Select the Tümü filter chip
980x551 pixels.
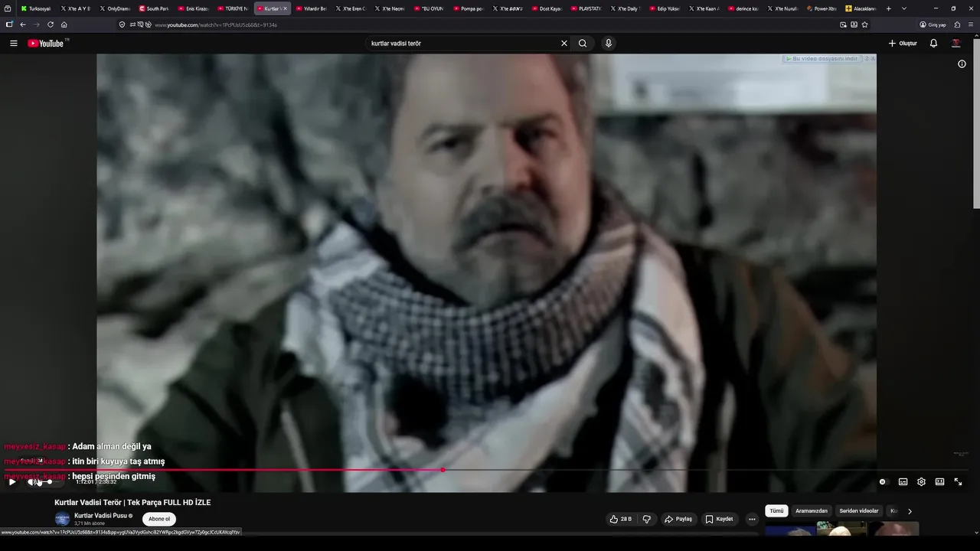[x=776, y=511]
